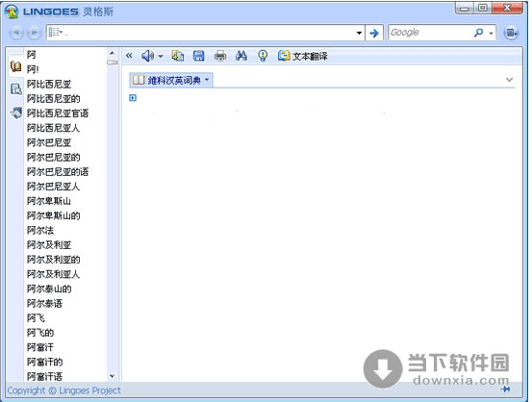Select the entry 阿飞
Screen dimensions: 532x402
[x=36, y=318]
